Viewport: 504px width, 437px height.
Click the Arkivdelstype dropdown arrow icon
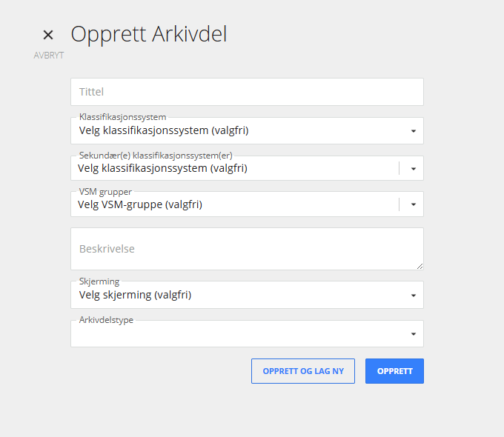pos(414,334)
